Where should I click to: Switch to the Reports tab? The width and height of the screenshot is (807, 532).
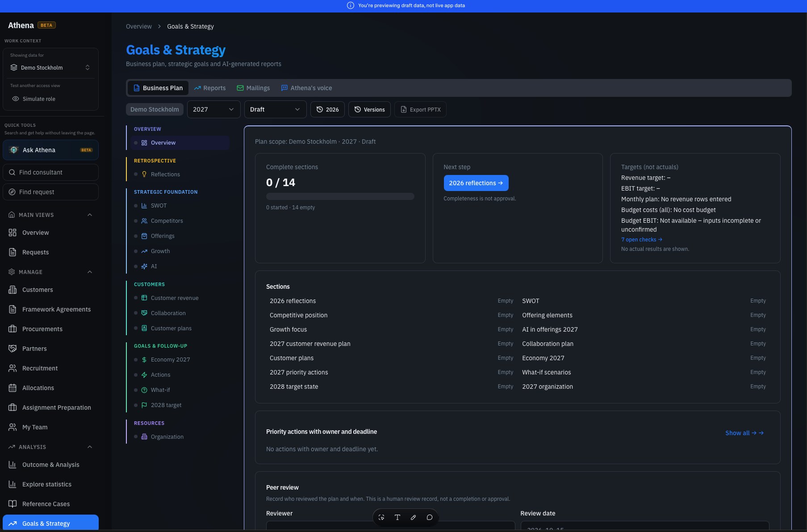point(210,88)
